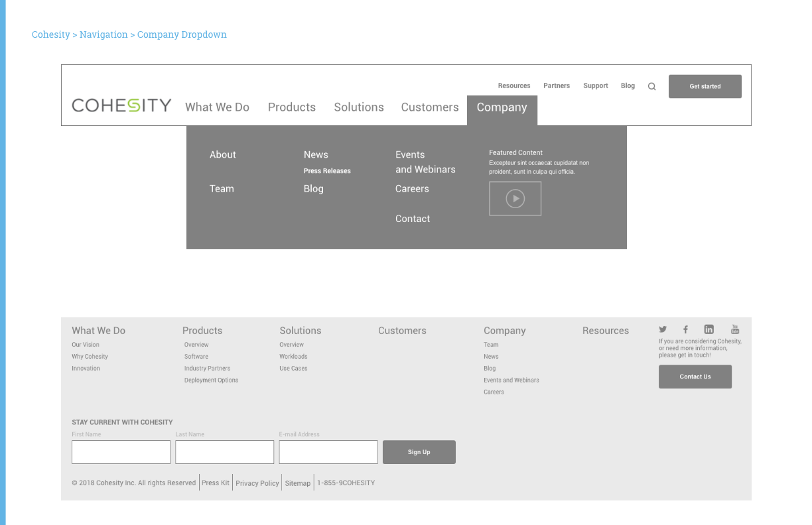812x525 pixels.
Task: Open Team link in footer
Action: (491, 345)
